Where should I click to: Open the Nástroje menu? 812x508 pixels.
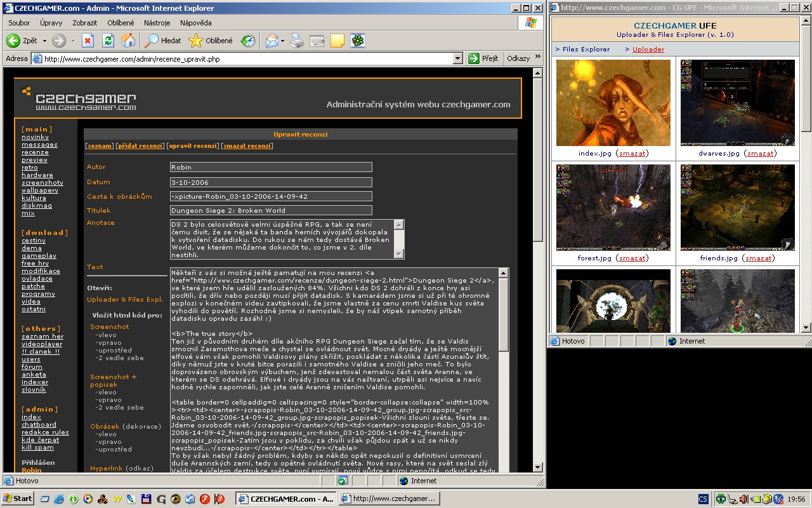click(157, 23)
